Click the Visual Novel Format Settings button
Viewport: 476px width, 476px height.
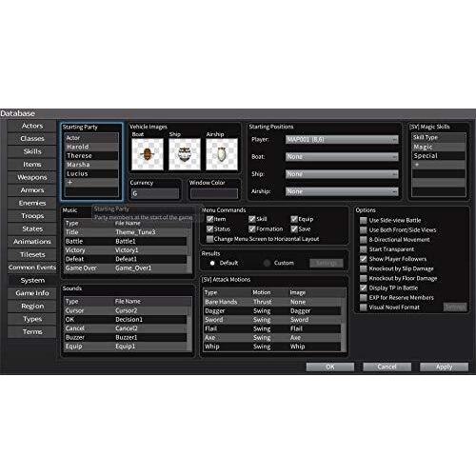click(455, 307)
